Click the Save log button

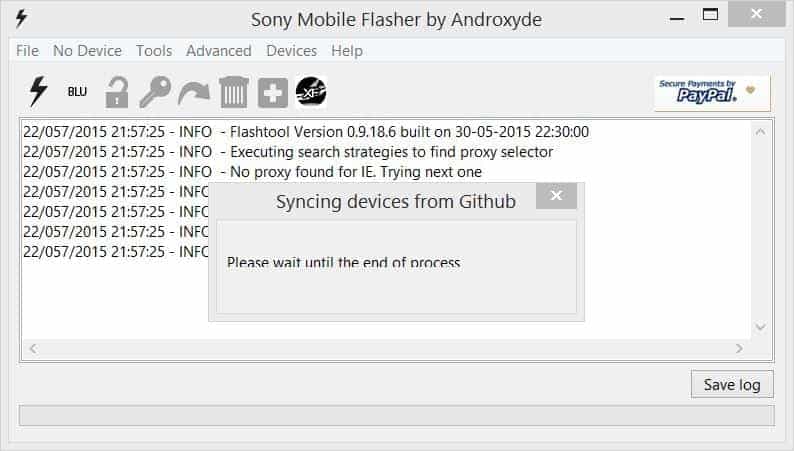pos(732,385)
